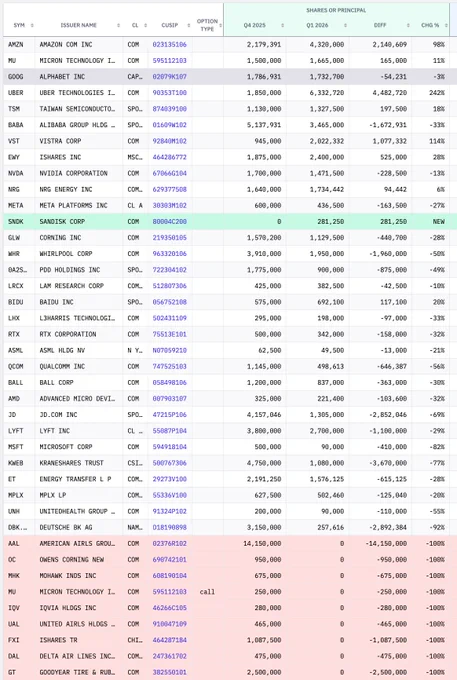Sort by Q4 2025 column sort icon
This screenshot has height=680, width=457.
click(x=282, y=25)
